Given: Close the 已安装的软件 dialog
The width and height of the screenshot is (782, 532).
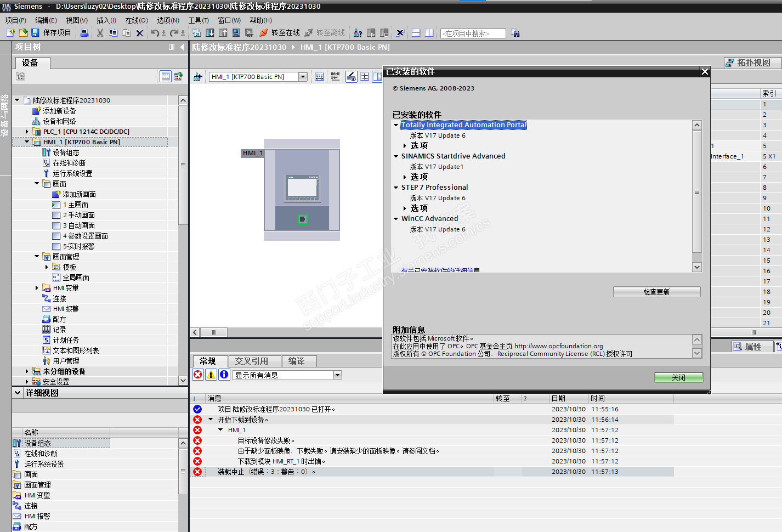Looking at the screenshot, I should (x=705, y=72).
